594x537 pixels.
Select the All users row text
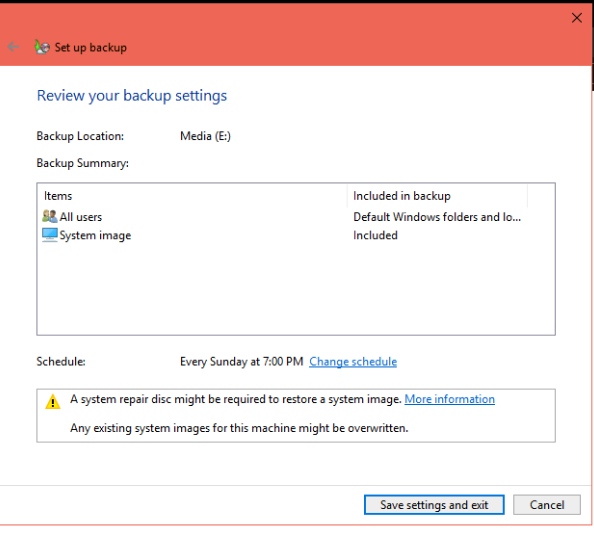(x=81, y=217)
